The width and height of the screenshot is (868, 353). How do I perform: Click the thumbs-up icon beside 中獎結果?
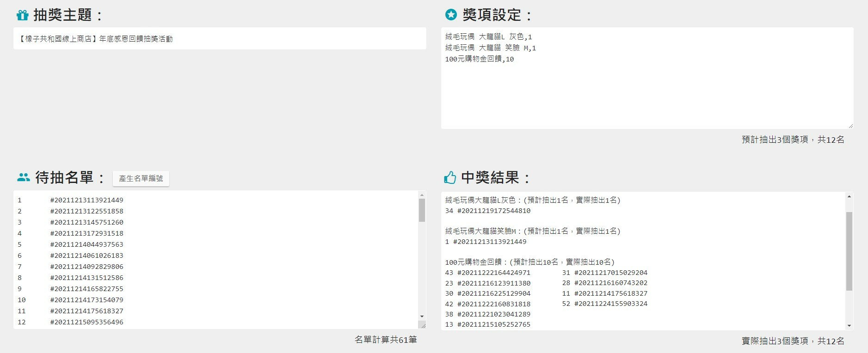point(449,177)
